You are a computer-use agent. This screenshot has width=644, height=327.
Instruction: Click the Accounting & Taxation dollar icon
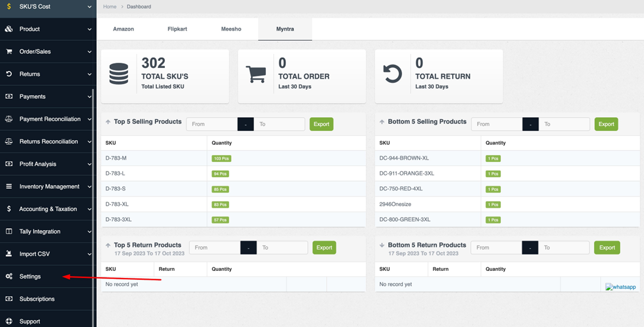tap(9, 209)
